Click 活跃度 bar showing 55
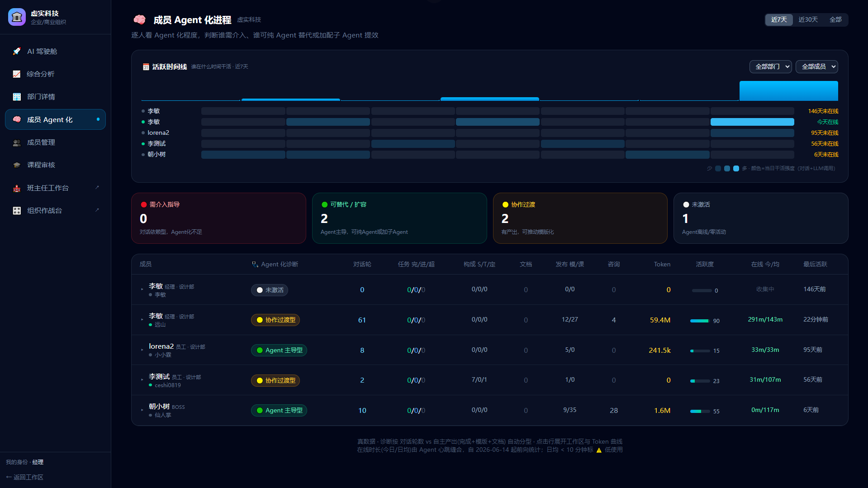Viewport: 868px width, 488px height. pos(700,411)
